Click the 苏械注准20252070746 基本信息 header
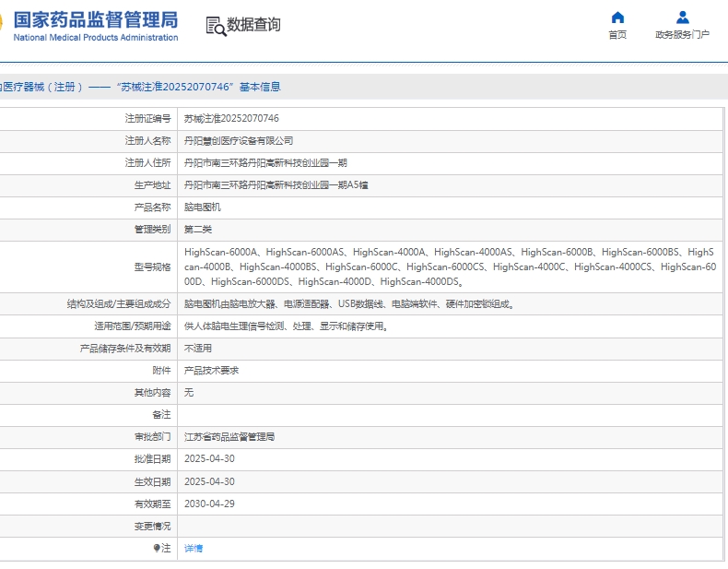This screenshot has height=569, width=728. [x=198, y=87]
